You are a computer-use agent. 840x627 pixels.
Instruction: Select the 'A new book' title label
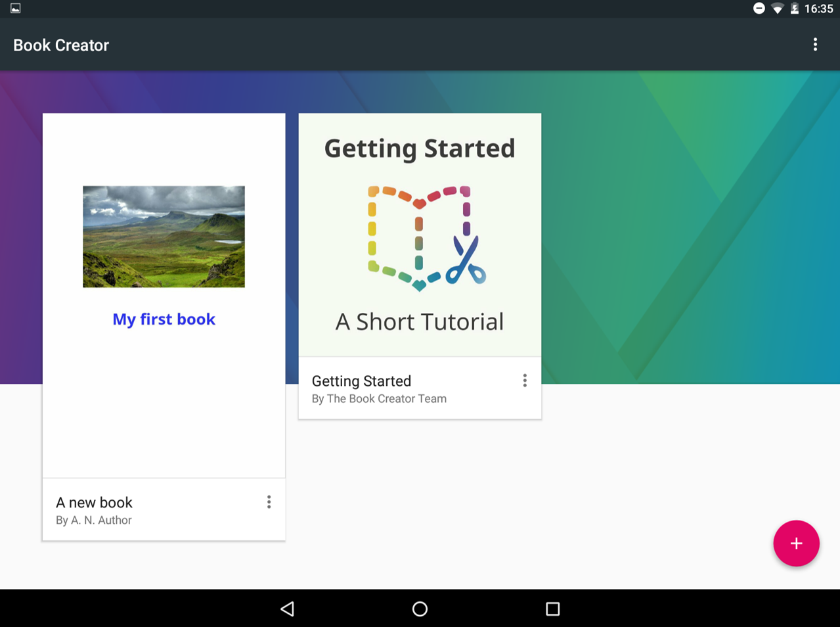coord(94,503)
